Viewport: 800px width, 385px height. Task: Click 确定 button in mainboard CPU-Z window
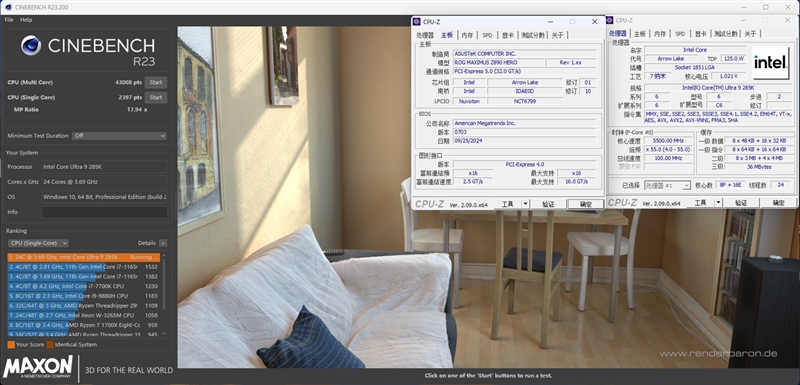(x=586, y=204)
